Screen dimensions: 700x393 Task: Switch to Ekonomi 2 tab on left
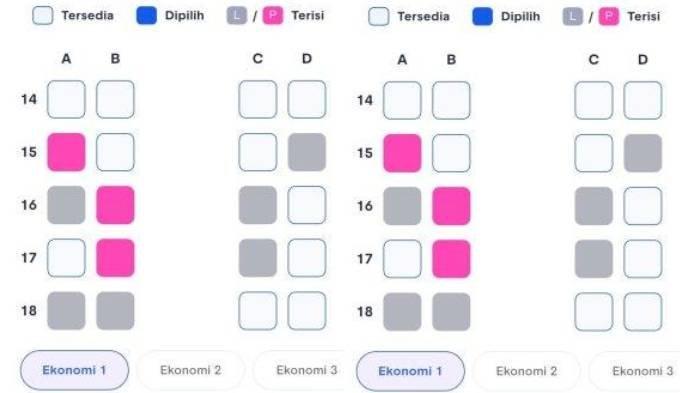[x=191, y=370]
